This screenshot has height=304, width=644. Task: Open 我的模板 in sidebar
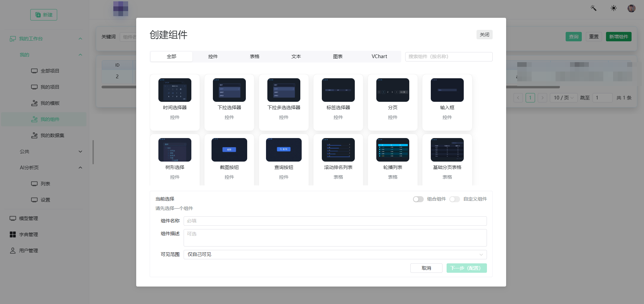44,103
